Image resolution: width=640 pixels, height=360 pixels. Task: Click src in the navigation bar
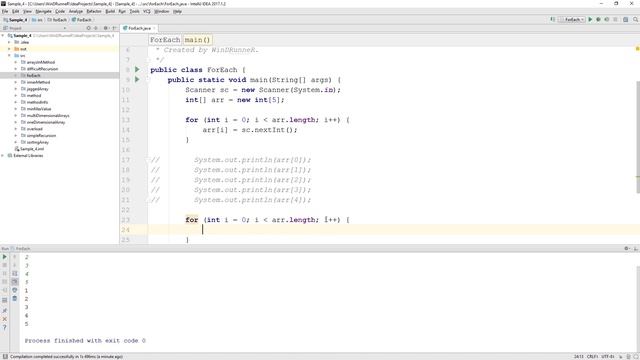pos(38,20)
